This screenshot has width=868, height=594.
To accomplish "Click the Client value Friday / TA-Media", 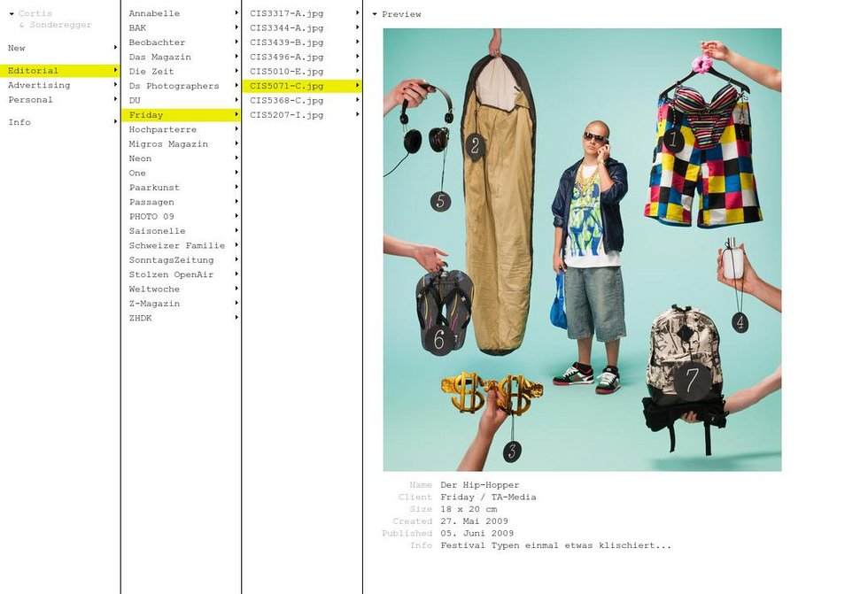I will pos(488,498).
